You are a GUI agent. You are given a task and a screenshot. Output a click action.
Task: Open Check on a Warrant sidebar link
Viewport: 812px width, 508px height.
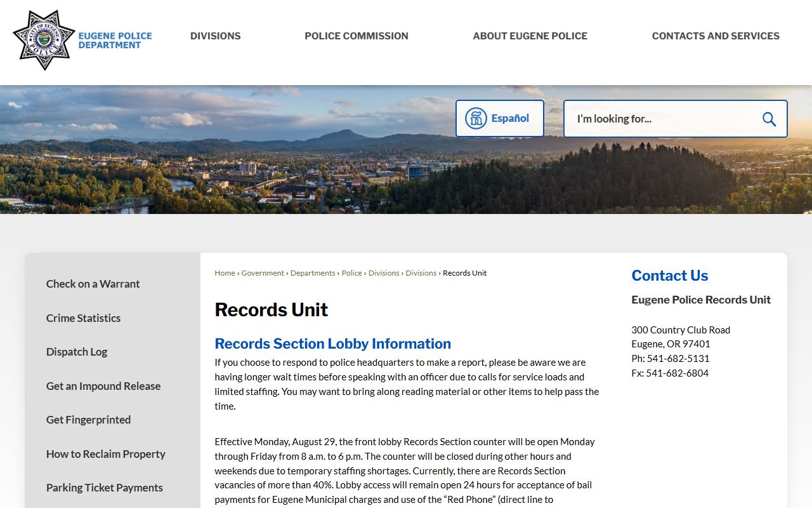(93, 284)
